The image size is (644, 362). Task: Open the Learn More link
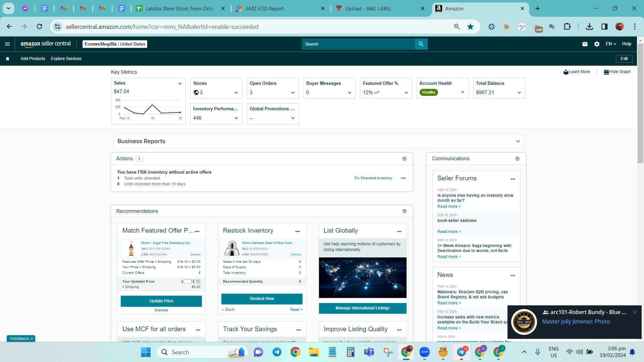click(x=577, y=72)
